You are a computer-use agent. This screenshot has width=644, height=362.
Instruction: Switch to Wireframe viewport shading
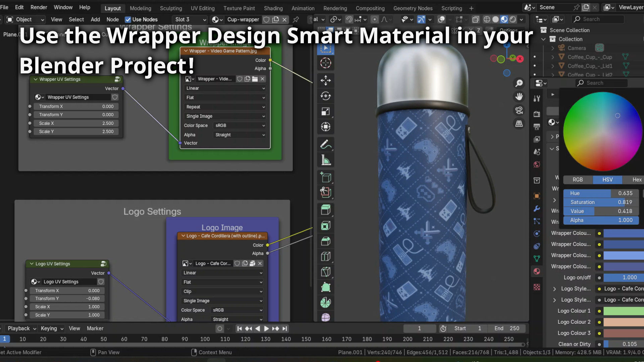point(487,19)
